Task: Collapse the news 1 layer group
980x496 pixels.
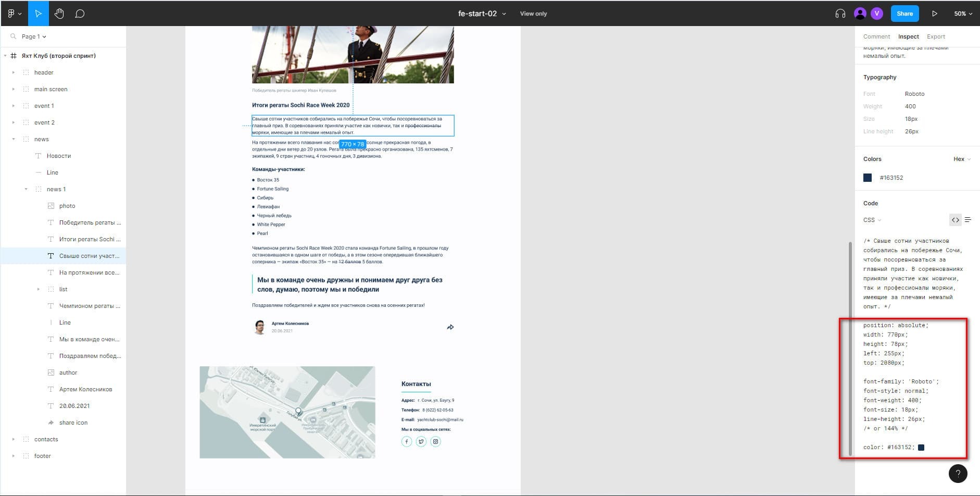Action: pos(26,189)
